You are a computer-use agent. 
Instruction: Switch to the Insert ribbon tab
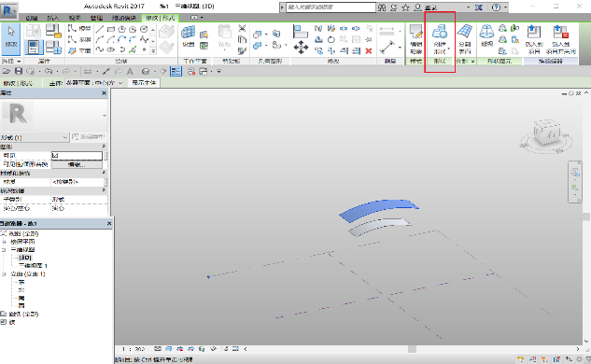tap(53, 18)
